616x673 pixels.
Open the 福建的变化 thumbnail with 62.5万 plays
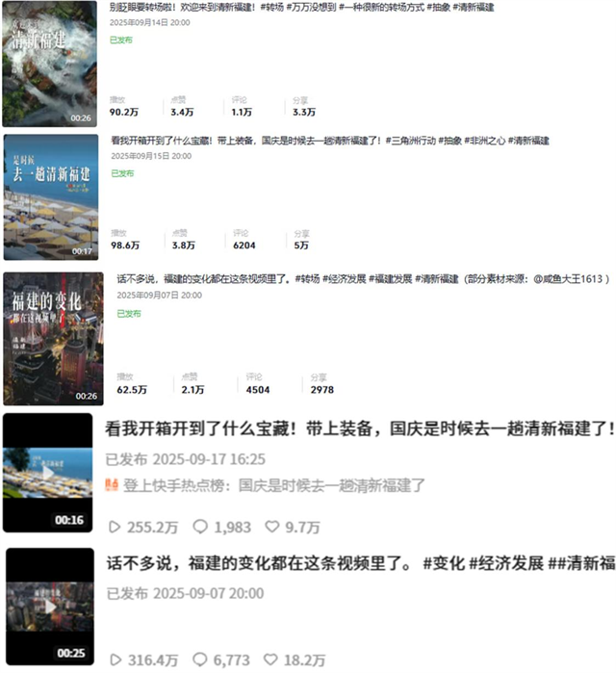tap(50, 337)
